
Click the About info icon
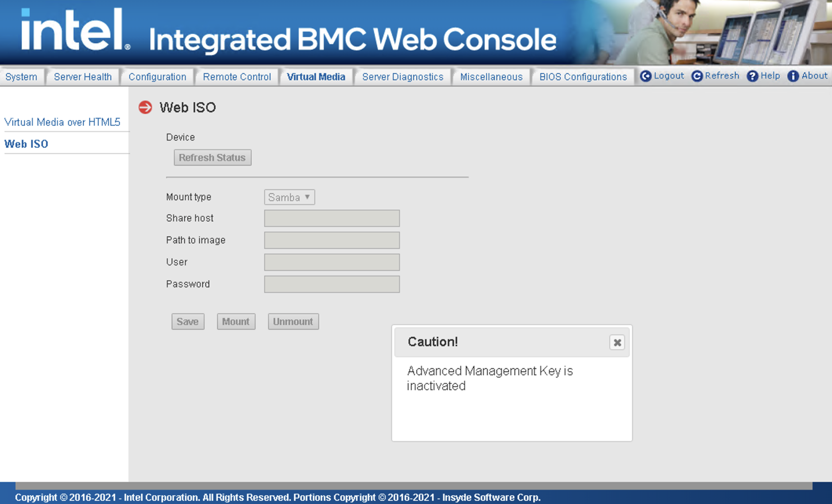tap(793, 76)
